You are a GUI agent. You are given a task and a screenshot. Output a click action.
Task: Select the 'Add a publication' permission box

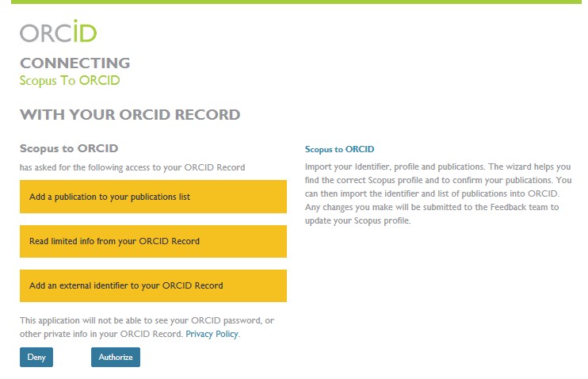(x=153, y=197)
